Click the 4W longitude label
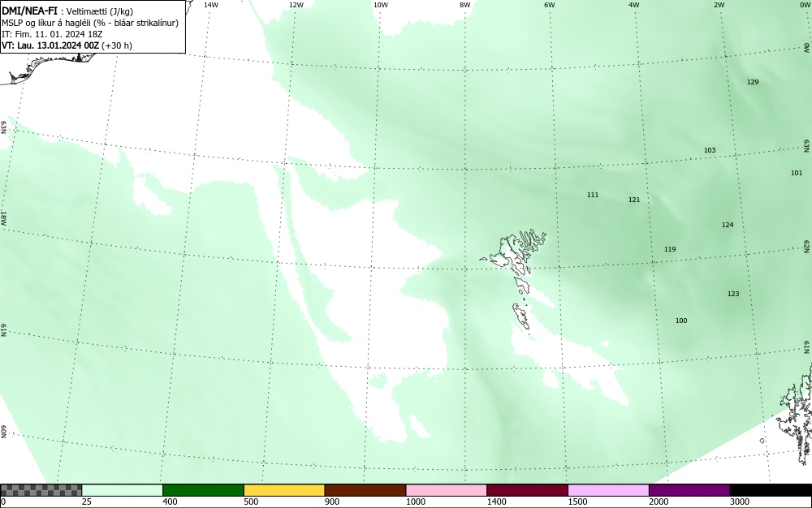812x508 pixels. click(634, 5)
